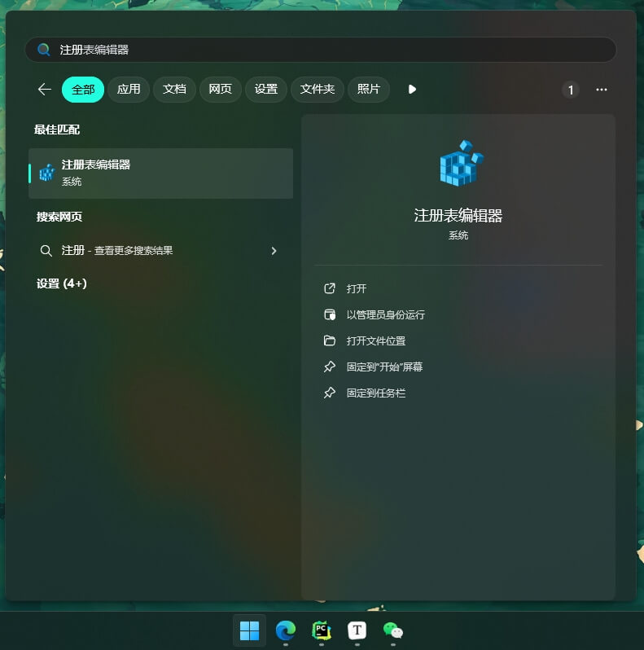Click the admin shield icon beside 以管理员身份运行
Screen dimensions: 644x650
(x=330, y=314)
